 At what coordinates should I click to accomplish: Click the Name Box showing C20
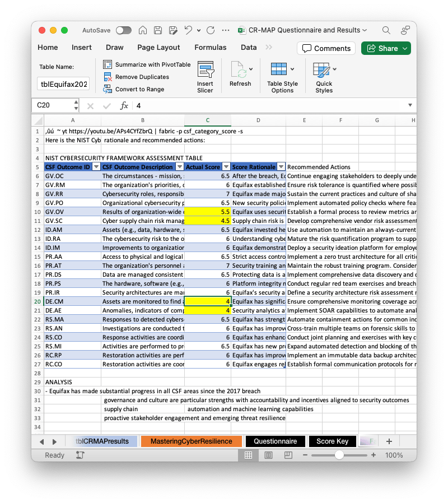pos(53,105)
